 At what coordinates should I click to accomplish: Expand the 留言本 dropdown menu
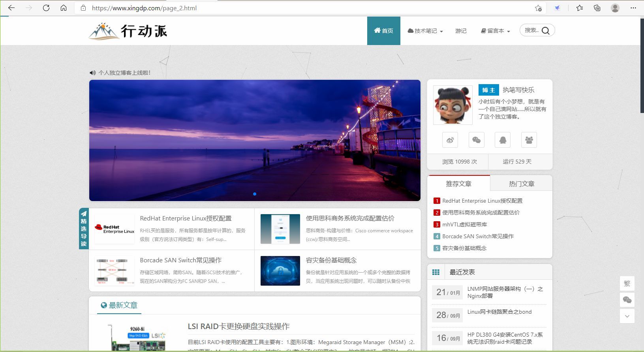point(496,31)
